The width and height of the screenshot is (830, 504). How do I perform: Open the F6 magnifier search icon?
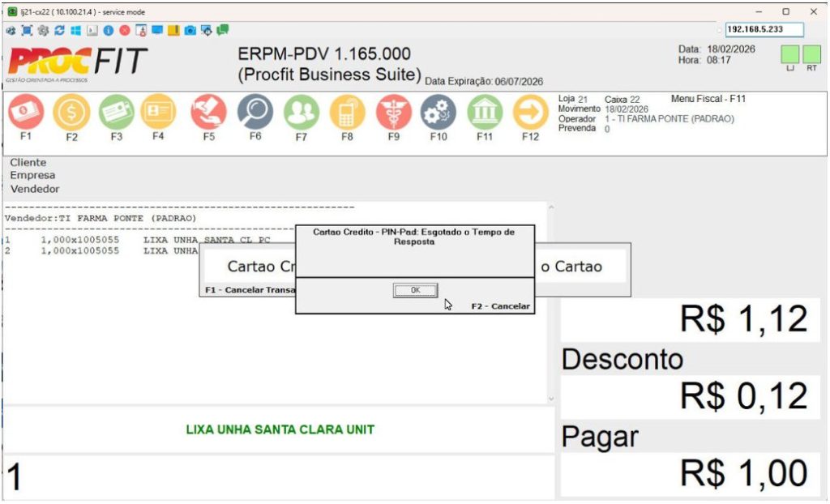[x=255, y=113]
